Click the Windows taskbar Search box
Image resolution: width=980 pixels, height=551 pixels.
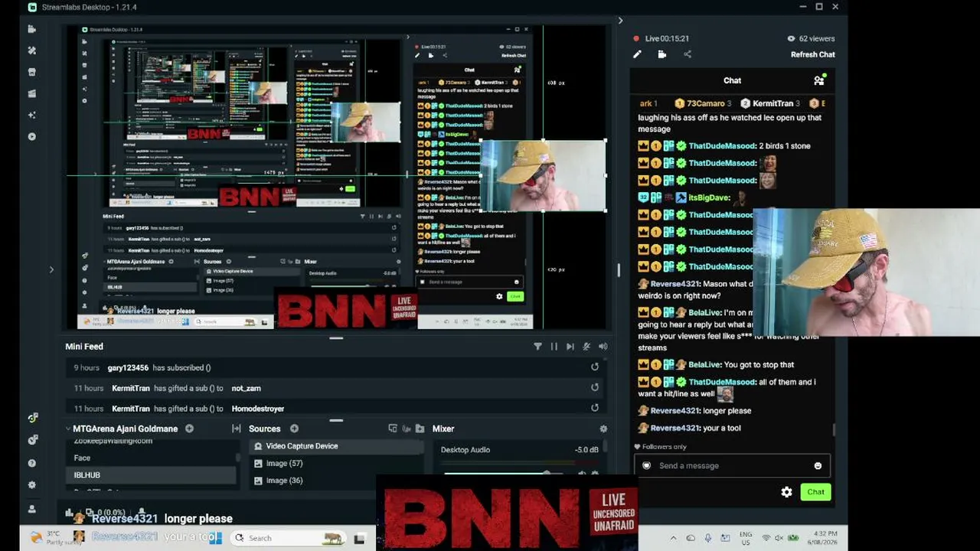pyautogui.click(x=288, y=538)
